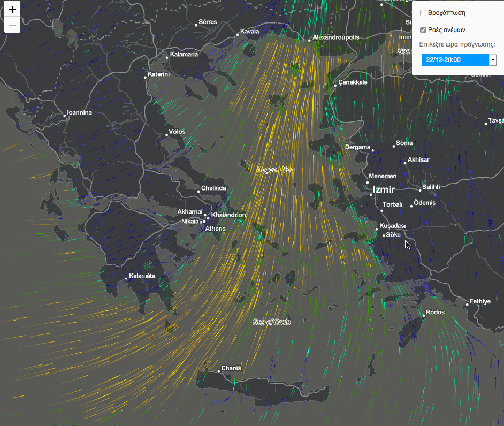The width and height of the screenshot is (504, 426).
Task: Click the Vólos city marker
Action: tap(166, 135)
